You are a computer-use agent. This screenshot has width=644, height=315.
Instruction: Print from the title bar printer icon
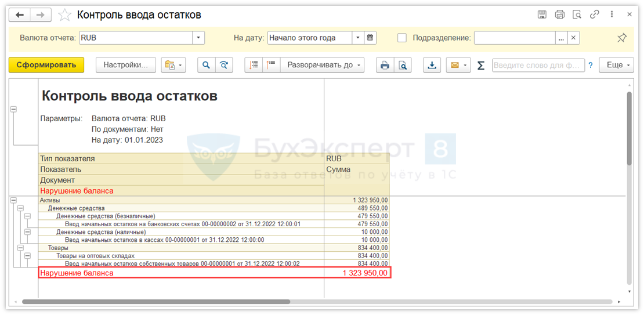point(560,15)
